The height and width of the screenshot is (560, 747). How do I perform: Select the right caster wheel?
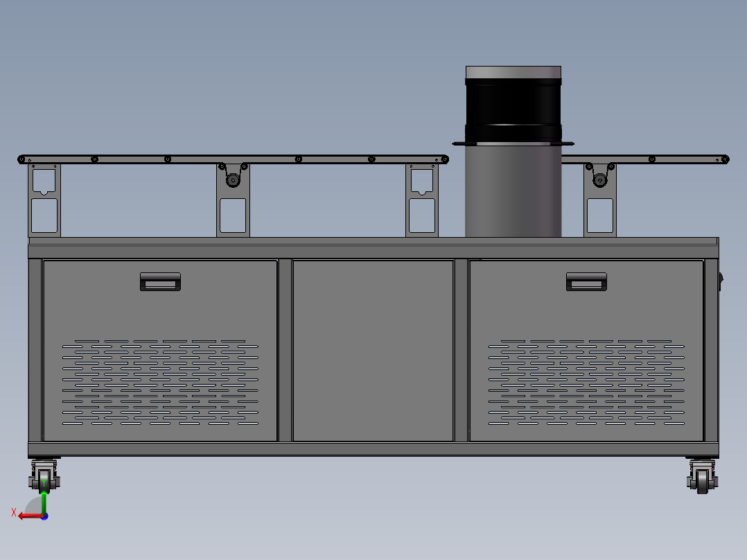[702, 482]
